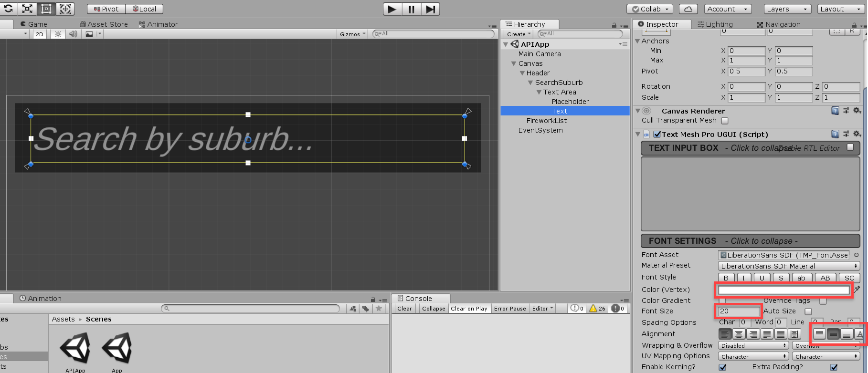Switch to the Asset Store tab
Image resolution: width=868 pixels, height=373 pixels.
(104, 24)
